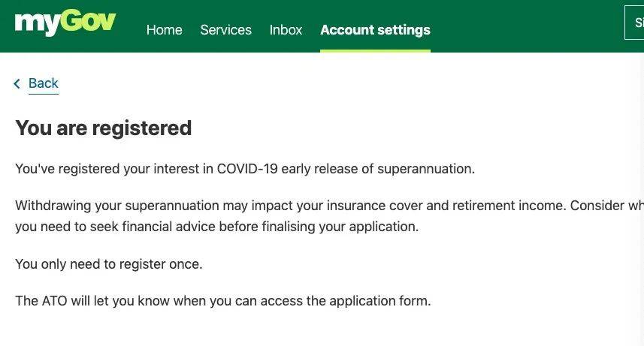Go to the Home menu item
The height and width of the screenshot is (346, 644).
(165, 30)
